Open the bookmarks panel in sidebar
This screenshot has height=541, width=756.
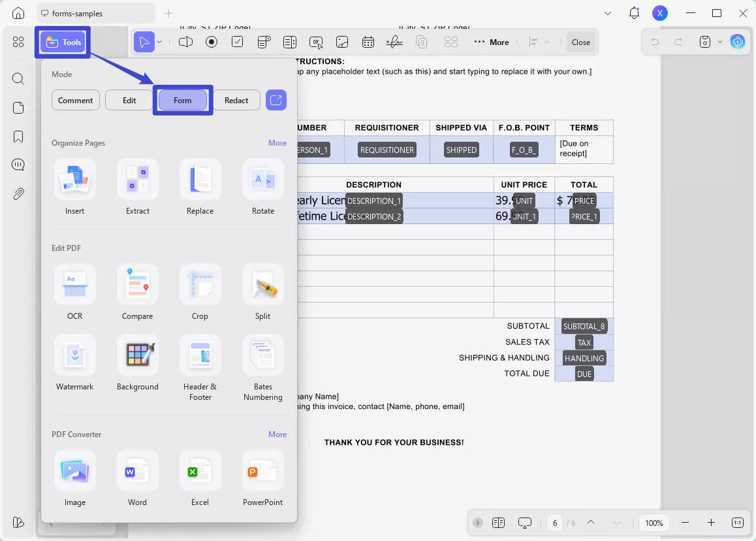[x=18, y=137]
